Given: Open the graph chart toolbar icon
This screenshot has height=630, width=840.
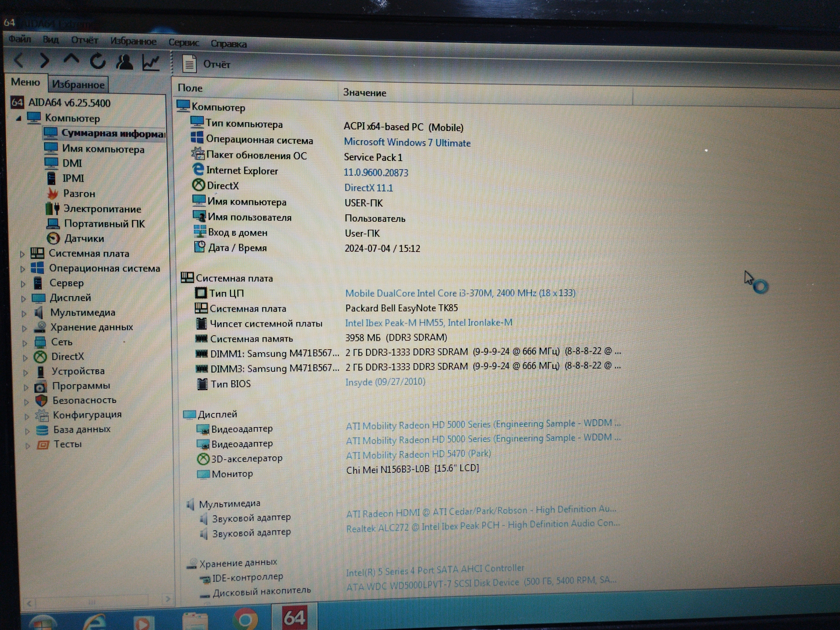Looking at the screenshot, I should [151, 63].
